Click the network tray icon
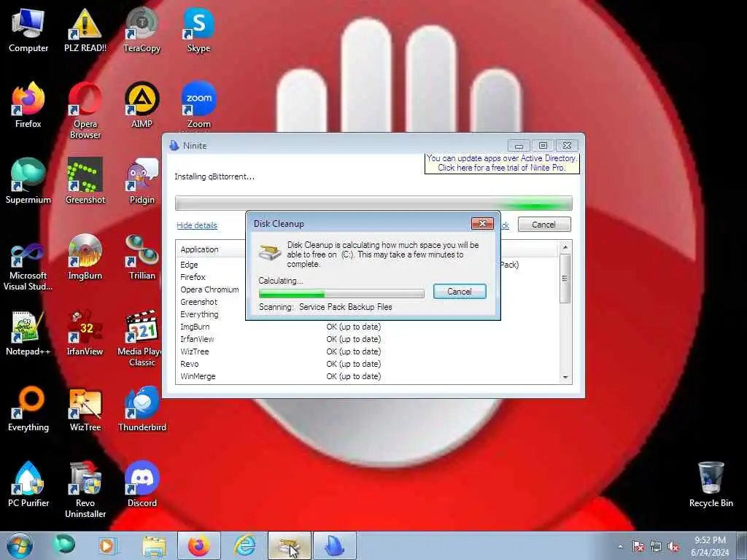 click(x=656, y=546)
